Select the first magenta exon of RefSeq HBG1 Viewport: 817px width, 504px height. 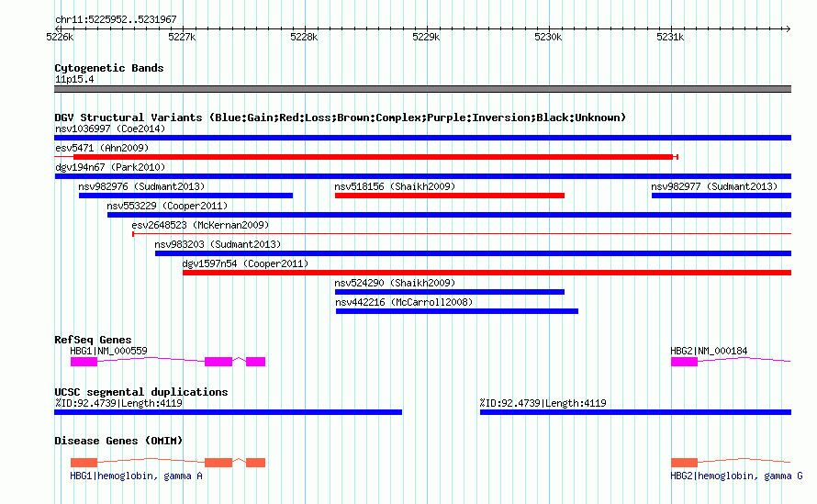point(84,362)
